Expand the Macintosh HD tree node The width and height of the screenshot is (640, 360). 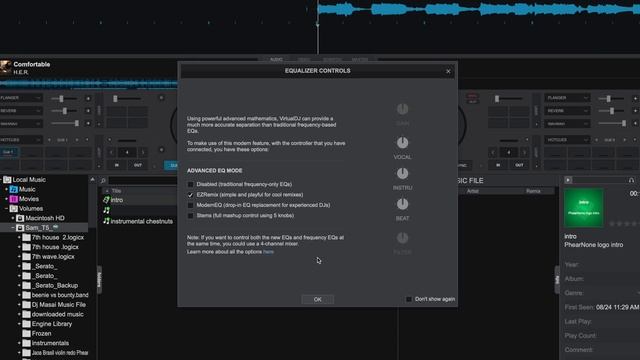pos(13,218)
